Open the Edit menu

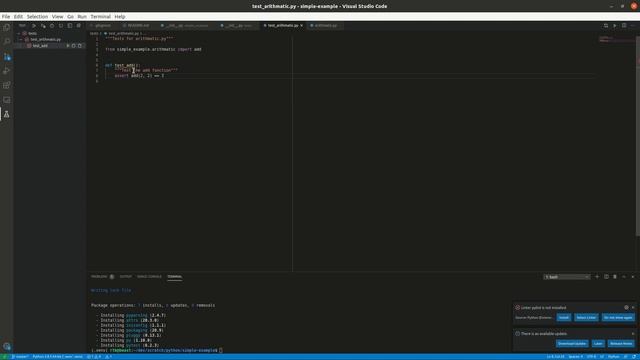18,17
